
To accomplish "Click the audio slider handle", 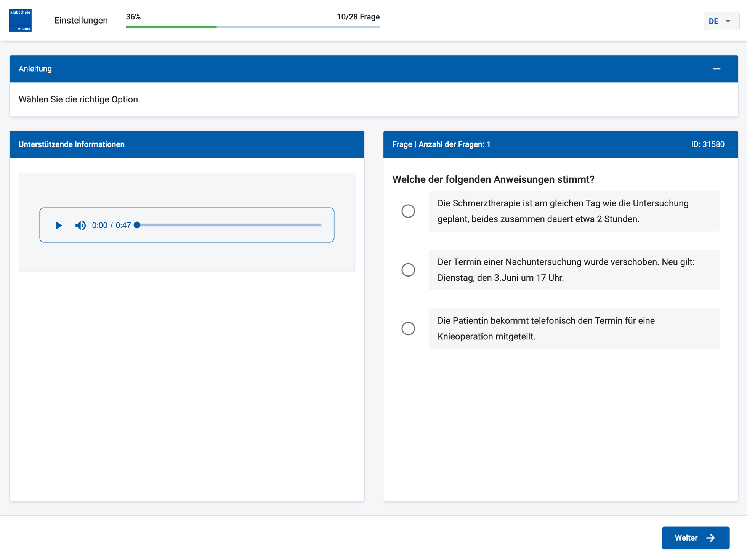I will coord(137,225).
